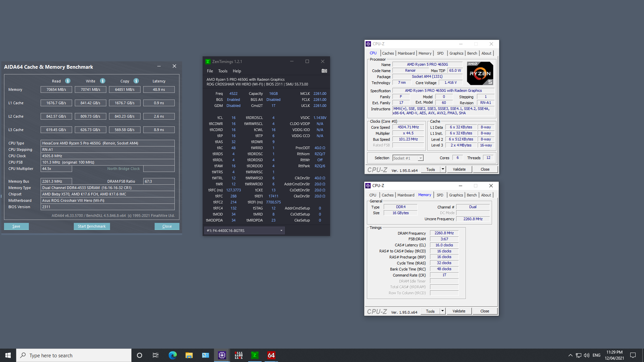Click the DRAM Frequency 2260.8 MHz value
Screen dimensions: 644x362
pyautogui.click(x=444, y=233)
